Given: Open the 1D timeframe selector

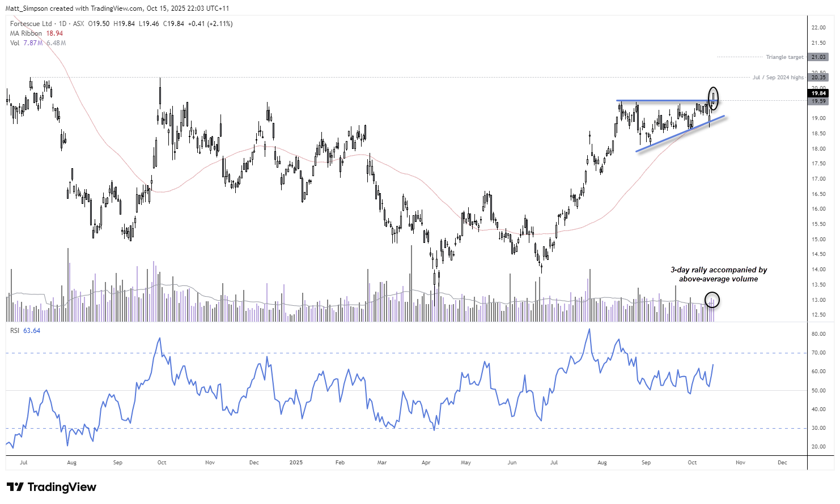Looking at the screenshot, I should [63, 24].
